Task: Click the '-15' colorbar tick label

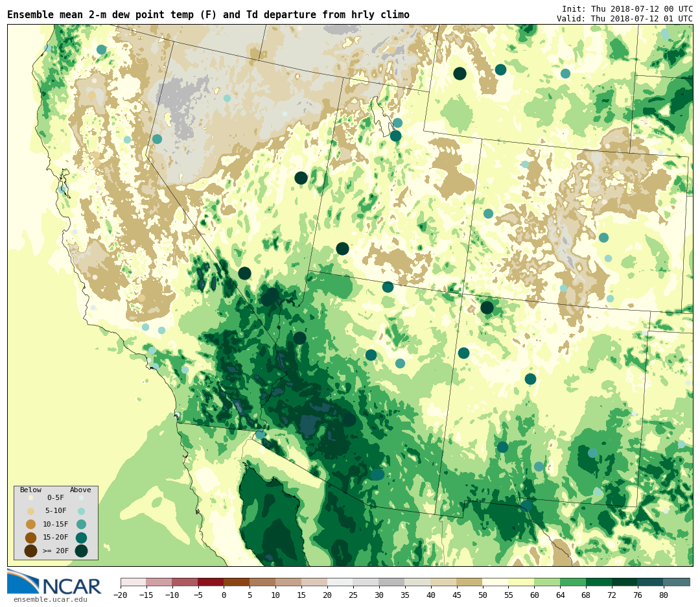Action: click(x=146, y=595)
